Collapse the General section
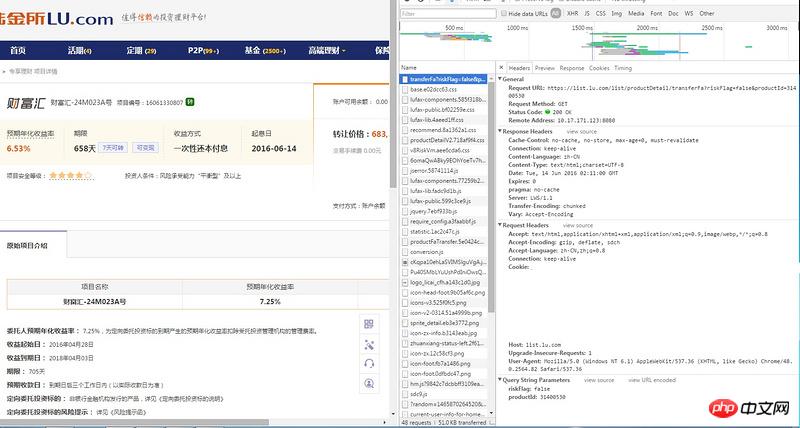This screenshot has width=800, height=428. [500, 79]
